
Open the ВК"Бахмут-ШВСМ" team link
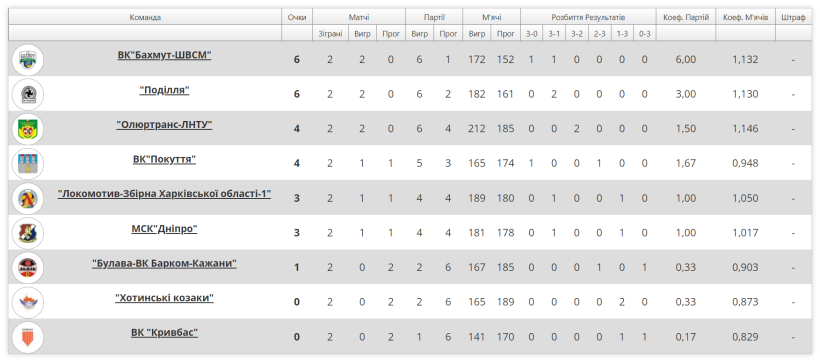point(164,55)
